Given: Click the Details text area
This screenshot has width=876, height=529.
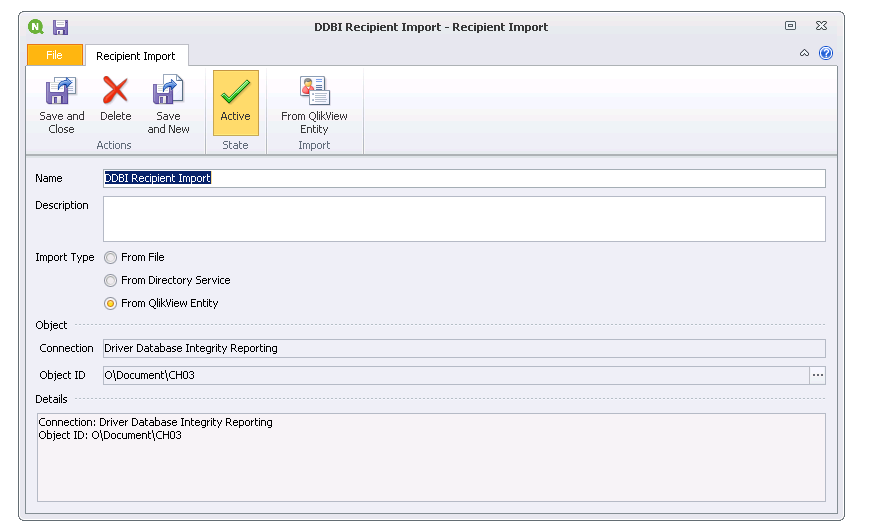Looking at the screenshot, I should 431,457.
